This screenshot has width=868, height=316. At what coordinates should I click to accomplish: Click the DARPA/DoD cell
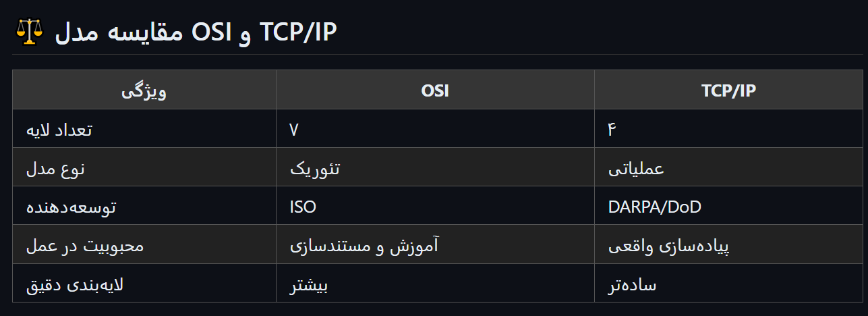(x=654, y=207)
